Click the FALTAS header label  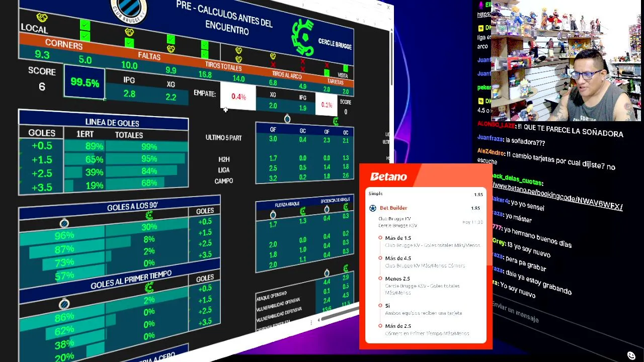(149, 56)
